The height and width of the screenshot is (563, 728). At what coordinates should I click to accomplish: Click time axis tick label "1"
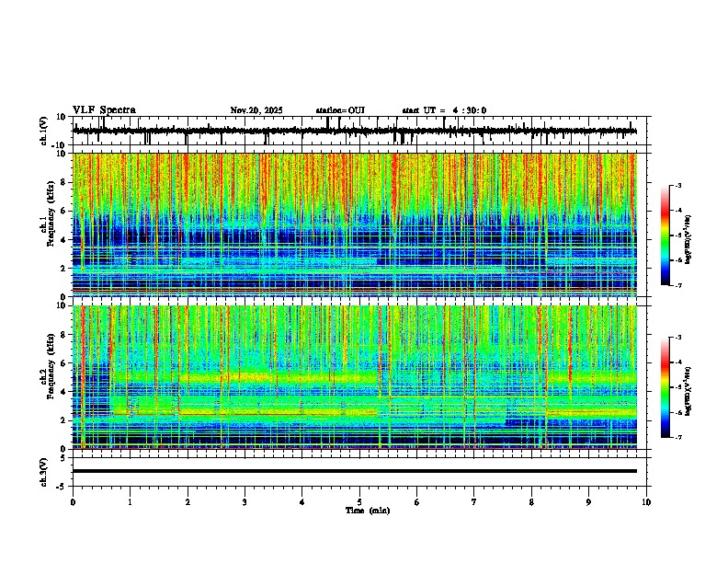click(130, 502)
